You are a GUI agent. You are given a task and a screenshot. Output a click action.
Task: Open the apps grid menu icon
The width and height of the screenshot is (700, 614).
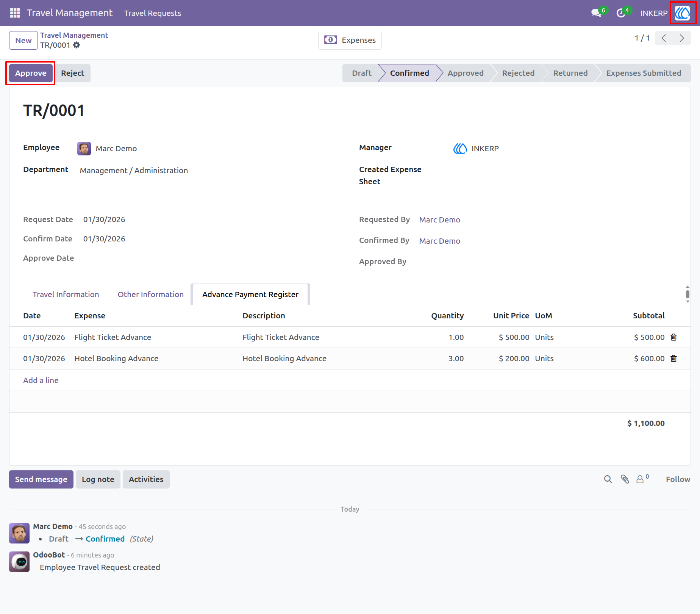point(15,13)
